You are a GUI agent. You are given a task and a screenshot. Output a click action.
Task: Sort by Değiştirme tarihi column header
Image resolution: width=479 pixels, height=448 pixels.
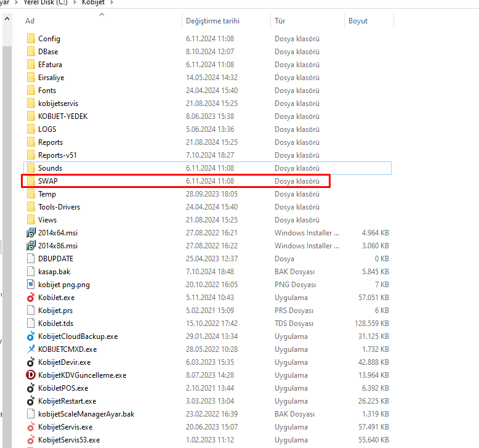[212, 21]
